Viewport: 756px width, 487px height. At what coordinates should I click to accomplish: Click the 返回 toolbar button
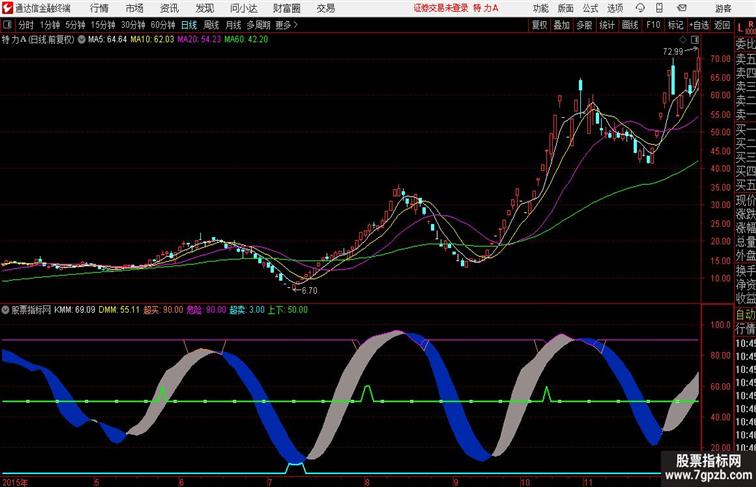(x=722, y=25)
